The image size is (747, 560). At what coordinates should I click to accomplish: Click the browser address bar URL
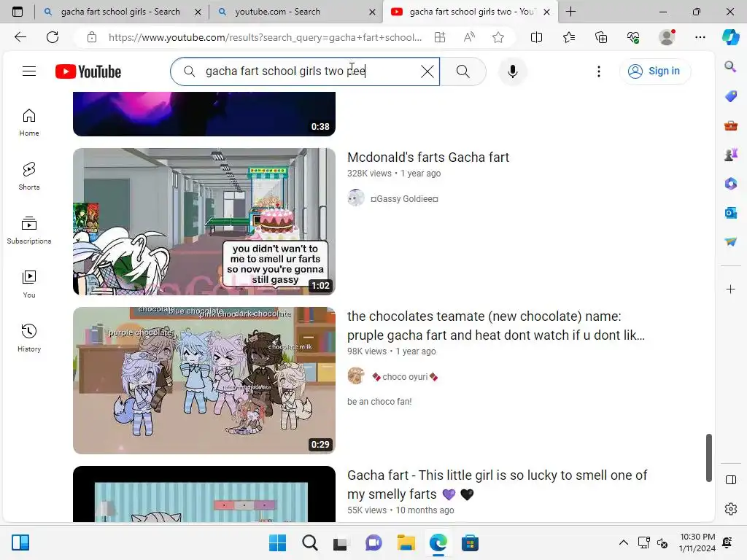coord(265,37)
